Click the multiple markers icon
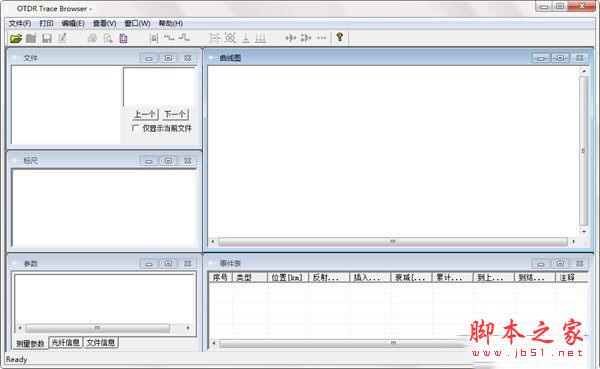 [x=261, y=38]
